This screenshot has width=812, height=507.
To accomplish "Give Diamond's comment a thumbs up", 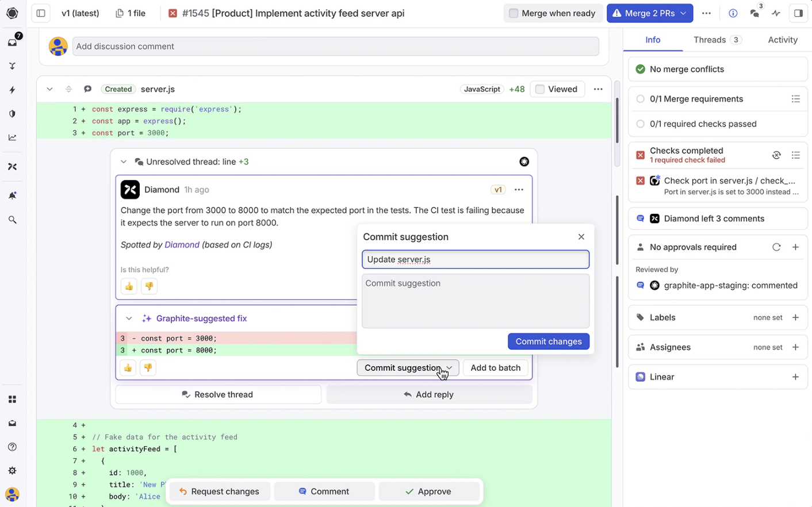I will (x=129, y=286).
